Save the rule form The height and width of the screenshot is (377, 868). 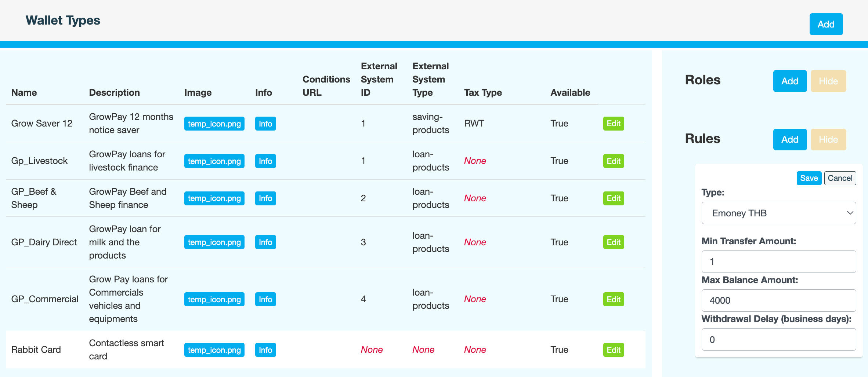click(x=809, y=178)
